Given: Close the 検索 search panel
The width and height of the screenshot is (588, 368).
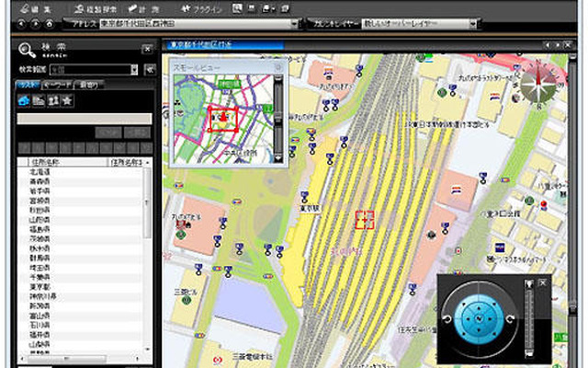Looking at the screenshot, I should coord(147,49).
